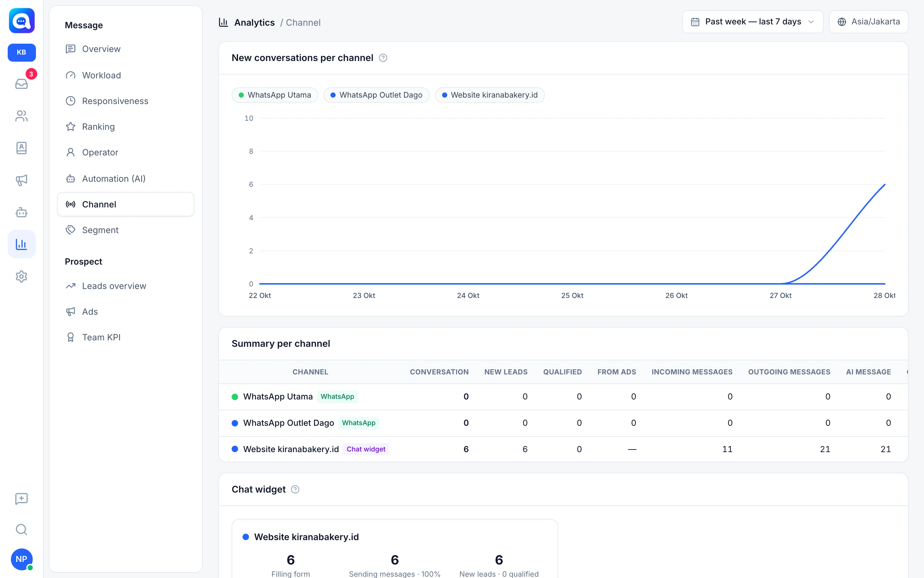Open the contacts book icon in sidebar
Image resolution: width=924 pixels, height=578 pixels.
point(21,148)
